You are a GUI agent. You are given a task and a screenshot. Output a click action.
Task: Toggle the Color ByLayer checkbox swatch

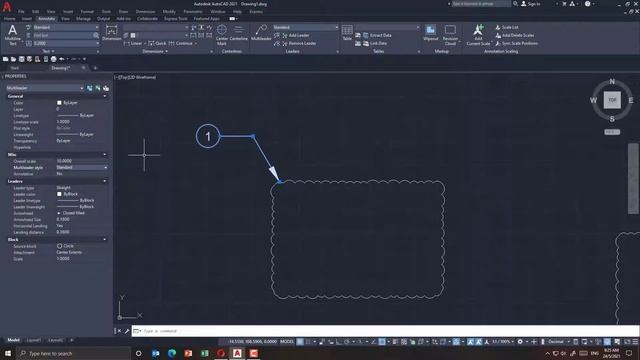pos(59,103)
